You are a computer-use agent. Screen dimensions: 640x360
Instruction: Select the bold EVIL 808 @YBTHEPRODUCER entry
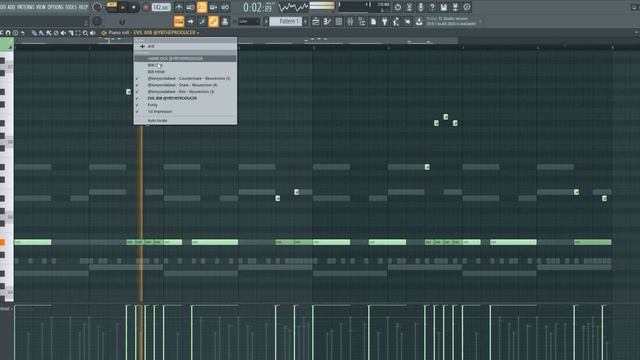(x=185, y=98)
